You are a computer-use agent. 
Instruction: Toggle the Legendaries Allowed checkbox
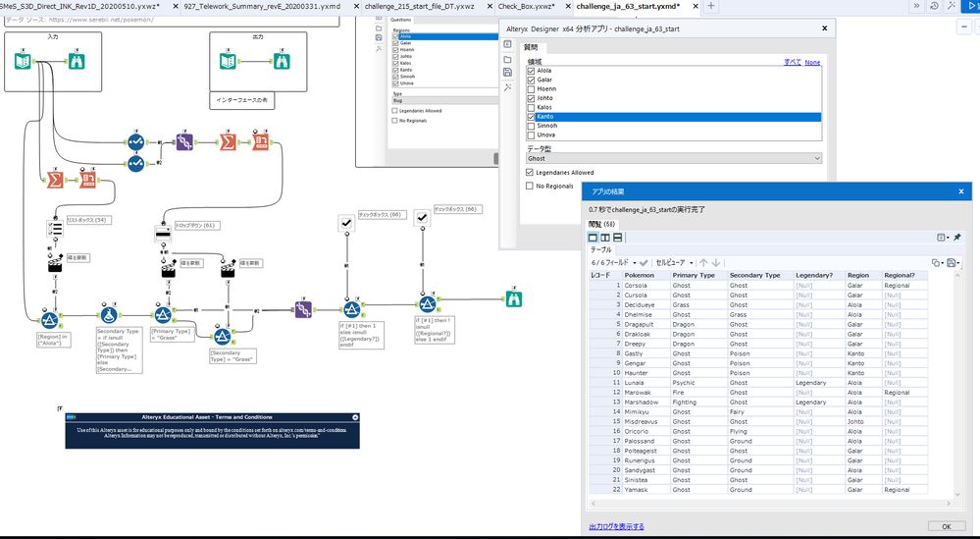click(x=530, y=173)
